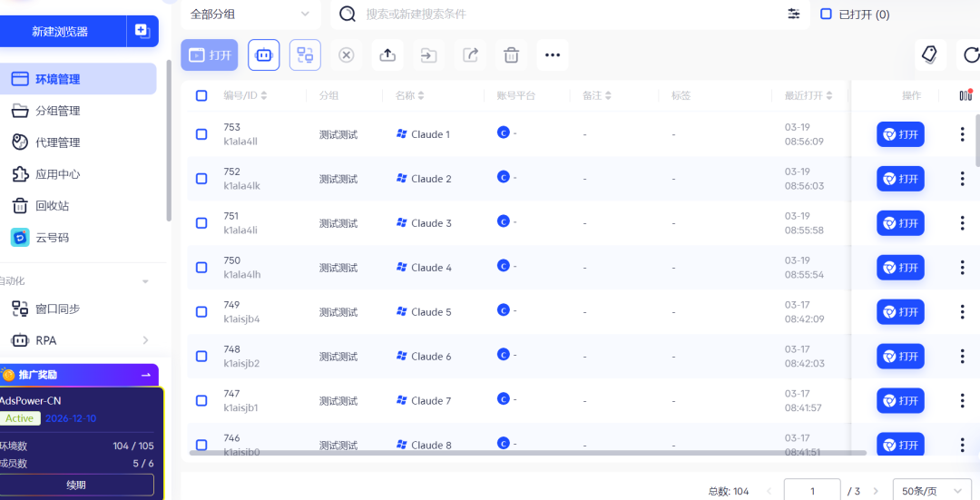Viewport: 980px width, 500px height.
Task: Open the more menu for Claude 1 row
Action: point(963,134)
